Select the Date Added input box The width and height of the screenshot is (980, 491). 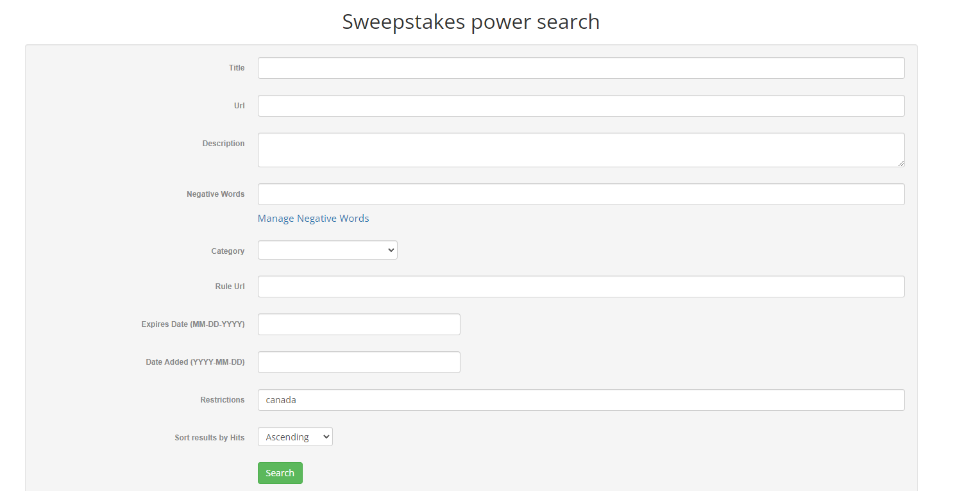[359, 362]
